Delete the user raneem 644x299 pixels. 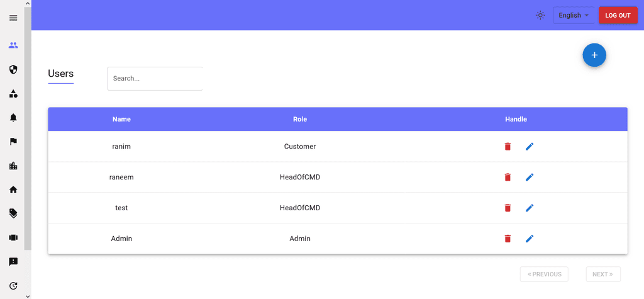click(508, 178)
